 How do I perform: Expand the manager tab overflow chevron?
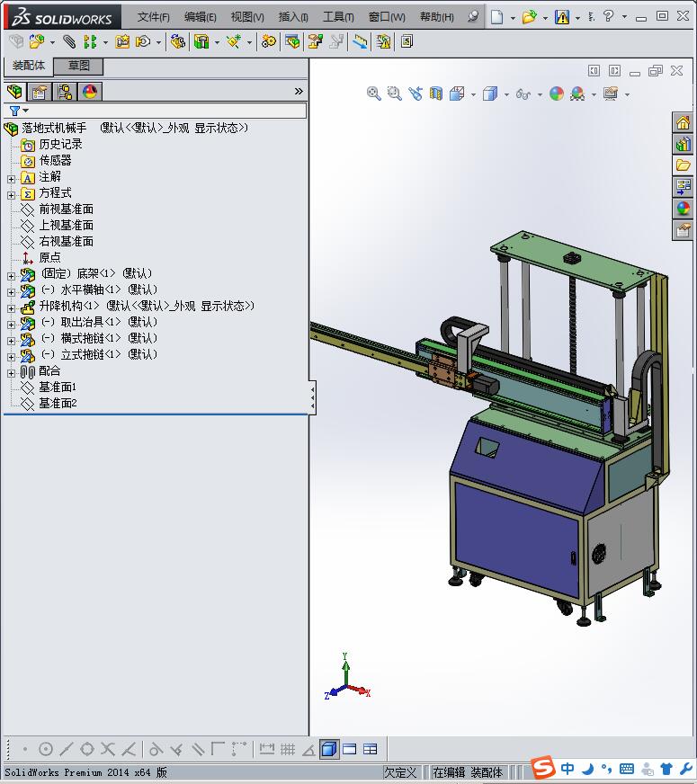click(299, 91)
